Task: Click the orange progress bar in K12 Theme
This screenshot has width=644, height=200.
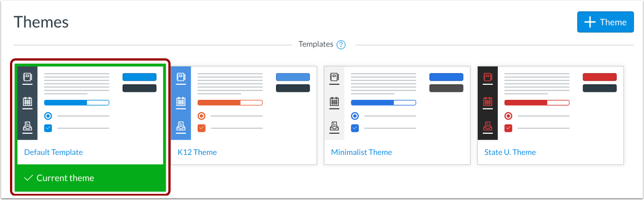Action: (x=230, y=103)
